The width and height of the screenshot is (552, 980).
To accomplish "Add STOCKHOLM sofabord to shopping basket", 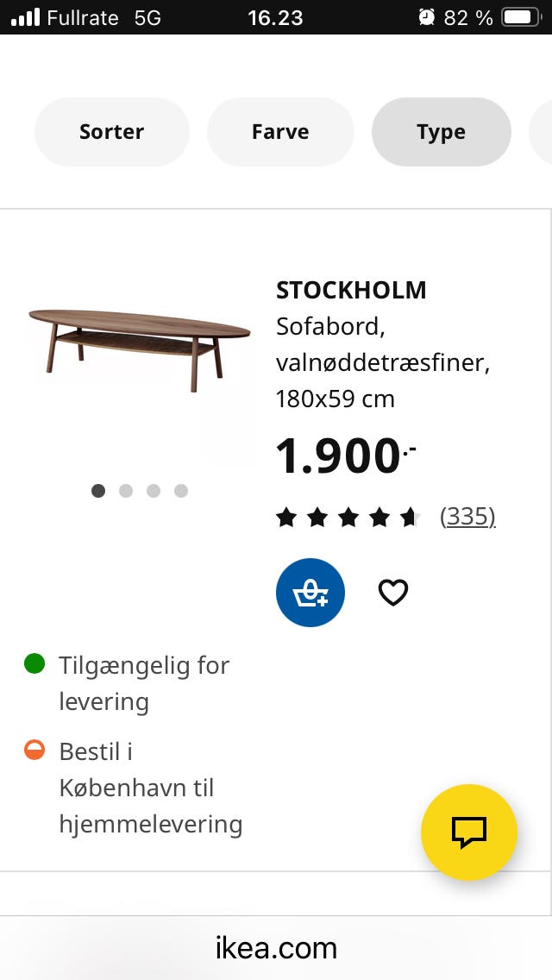I will point(310,592).
